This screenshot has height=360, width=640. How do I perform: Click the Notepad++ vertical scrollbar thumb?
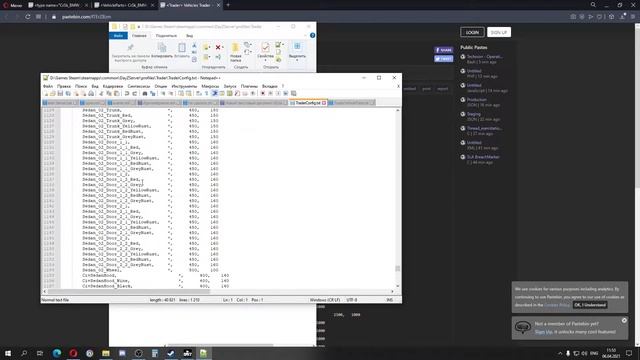(398, 268)
